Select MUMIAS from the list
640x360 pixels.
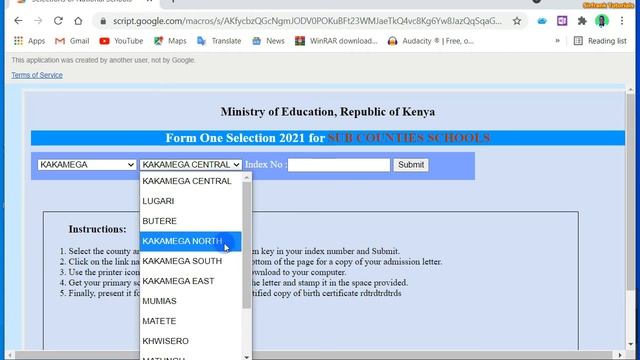click(x=191, y=301)
